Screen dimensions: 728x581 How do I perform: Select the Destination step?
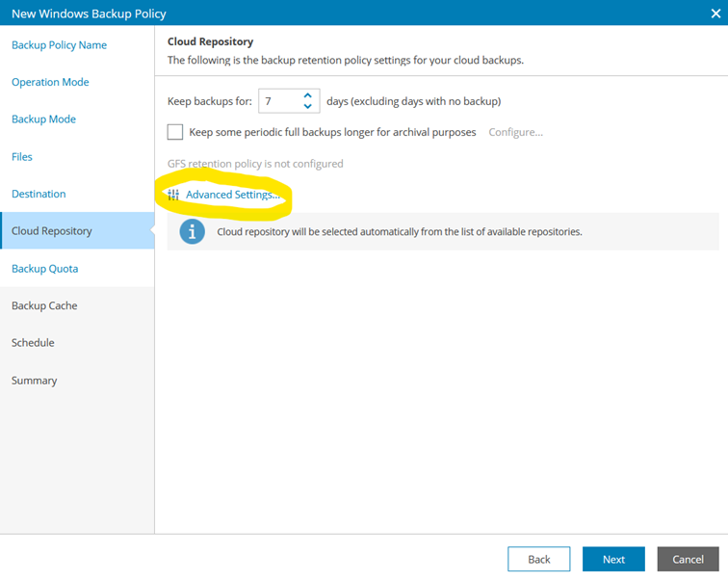coord(39,194)
